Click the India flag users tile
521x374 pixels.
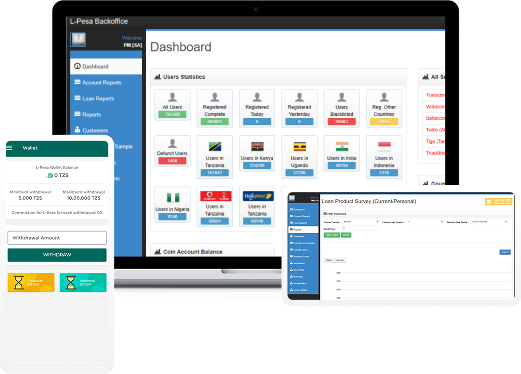point(342,154)
